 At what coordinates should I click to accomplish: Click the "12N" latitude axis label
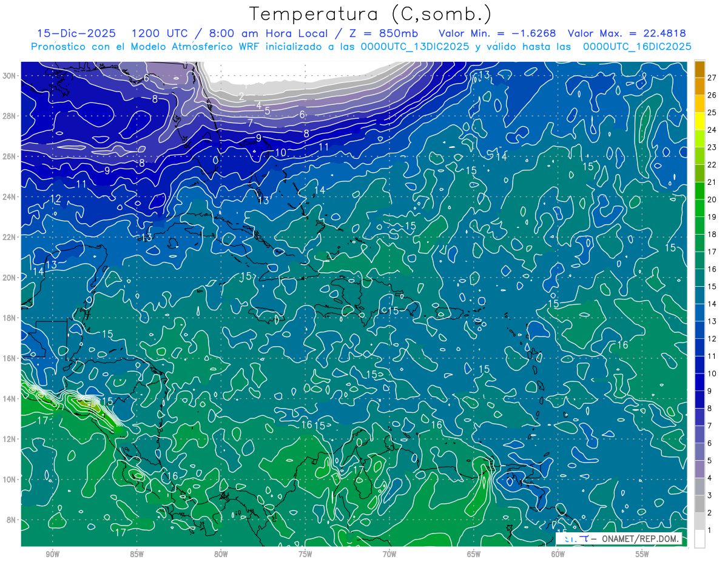[10, 439]
